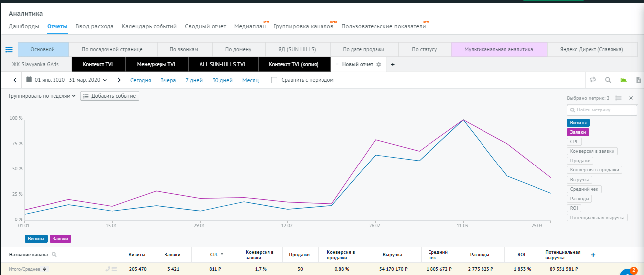Export report via the Excel file icon
The image size is (644, 275).
pos(639,80)
